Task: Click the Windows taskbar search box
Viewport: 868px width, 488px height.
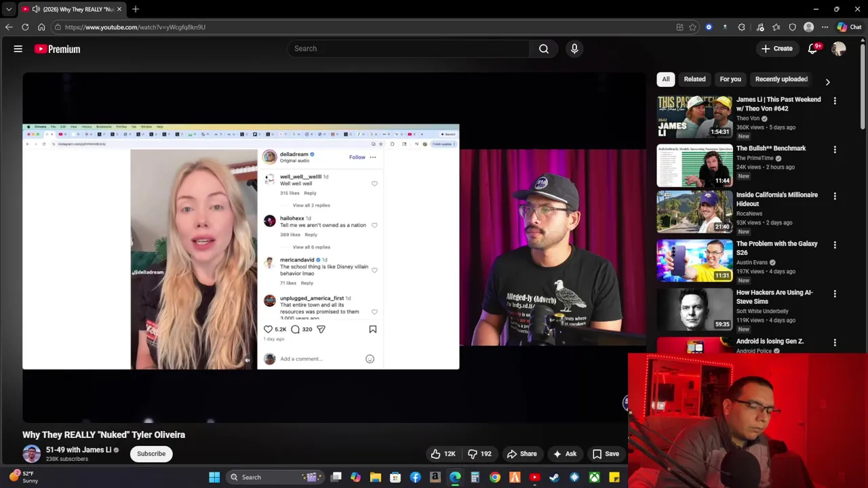Action: pos(276,477)
